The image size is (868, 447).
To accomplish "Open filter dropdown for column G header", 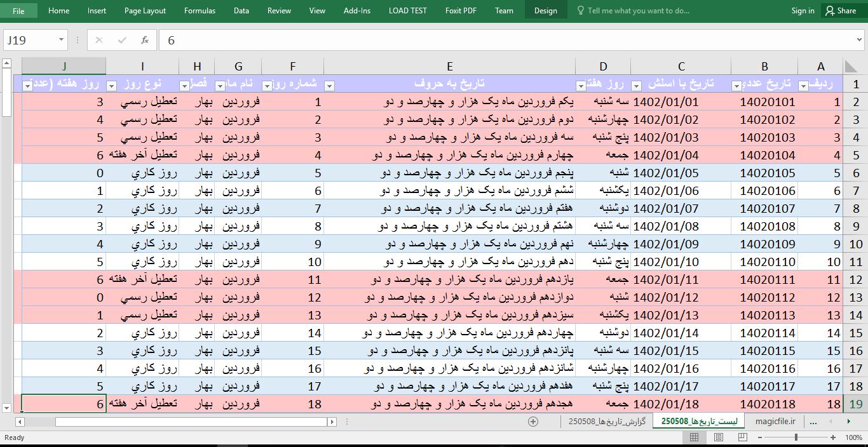I will tap(220, 86).
